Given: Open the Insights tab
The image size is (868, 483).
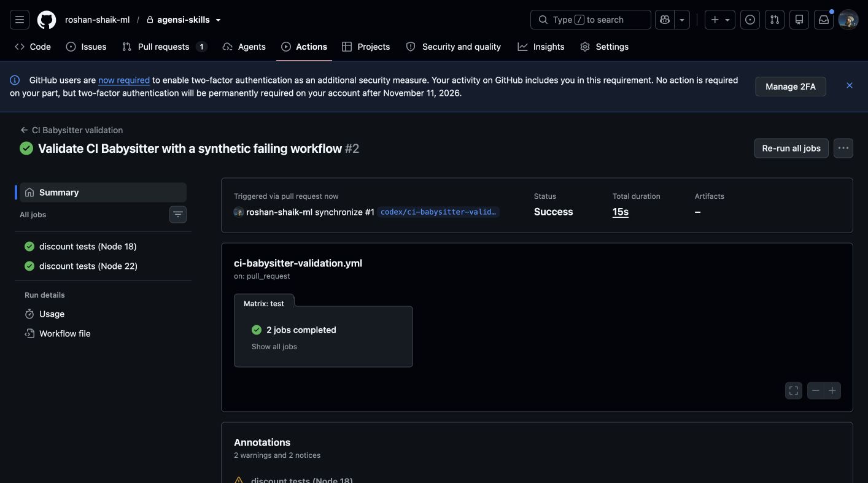Looking at the screenshot, I should (541, 47).
